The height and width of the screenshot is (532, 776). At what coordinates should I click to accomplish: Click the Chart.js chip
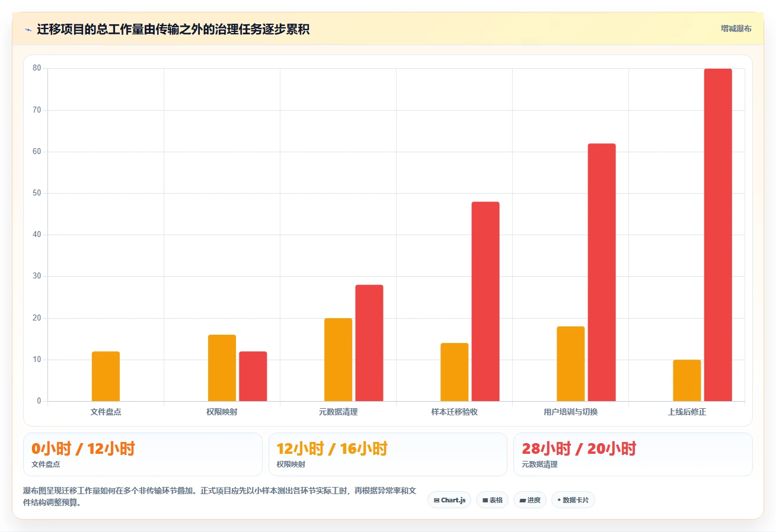click(449, 500)
